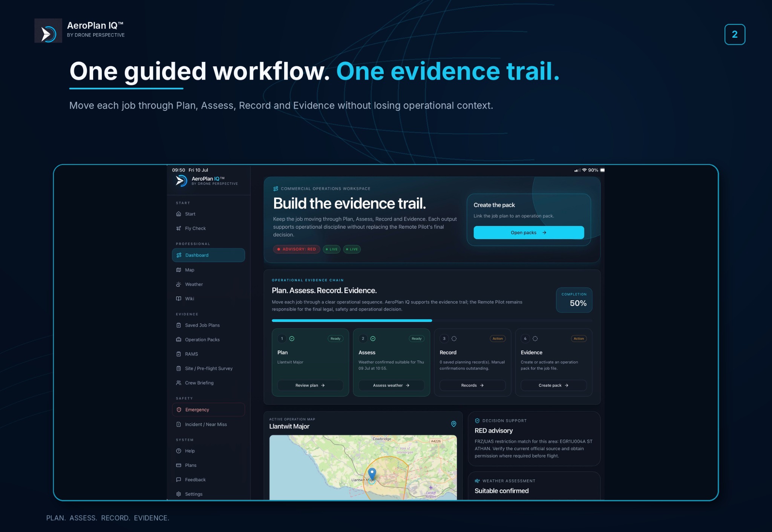This screenshot has width=772, height=532.
Task: Click the Crew Briefing people icon
Action: point(179,383)
